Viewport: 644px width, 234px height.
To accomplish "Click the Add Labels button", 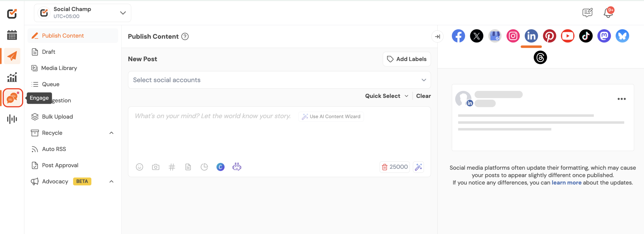I will [407, 59].
